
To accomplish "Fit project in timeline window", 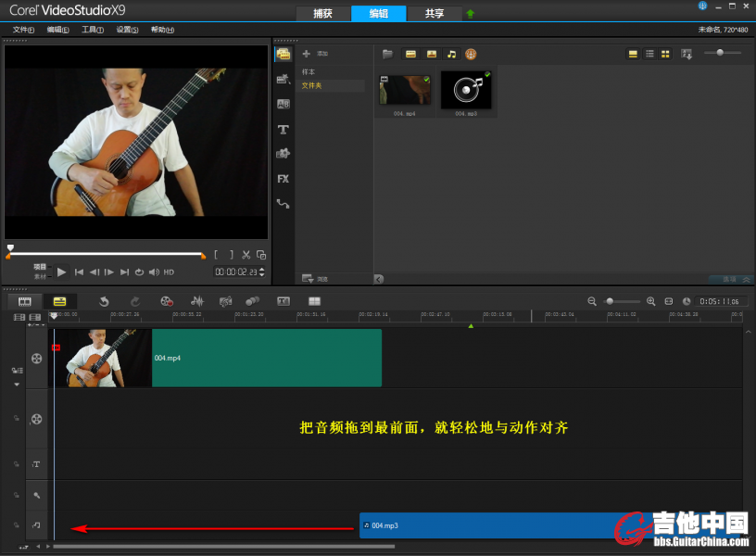I will click(669, 302).
